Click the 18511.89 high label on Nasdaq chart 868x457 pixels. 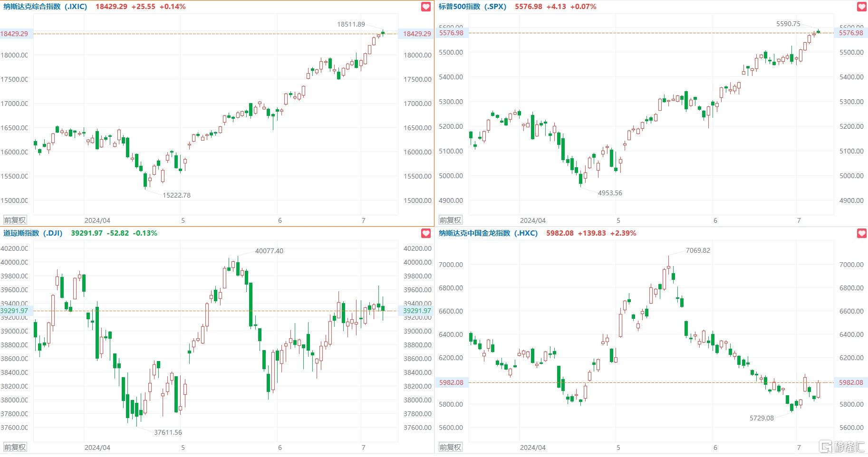pyautogui.click(x=351, y=24)
